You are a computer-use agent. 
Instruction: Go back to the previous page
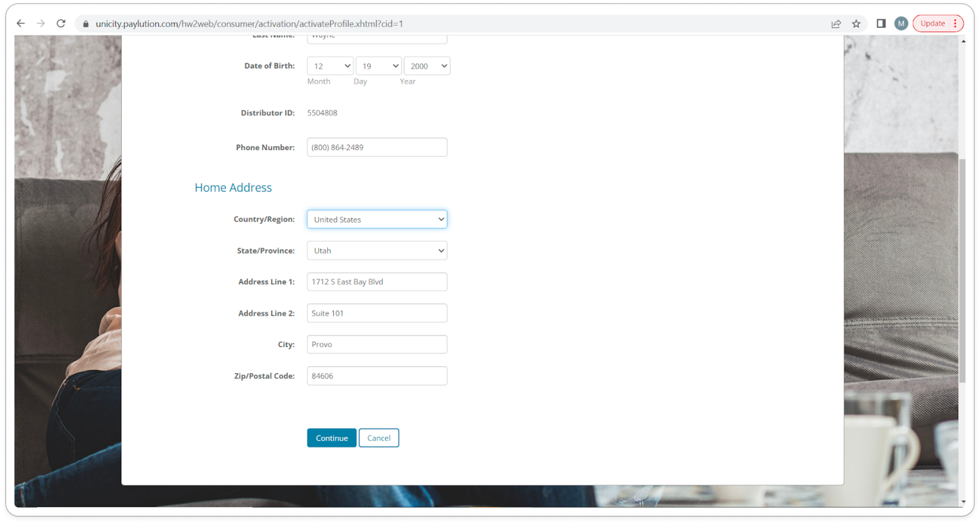click(21, 24)
